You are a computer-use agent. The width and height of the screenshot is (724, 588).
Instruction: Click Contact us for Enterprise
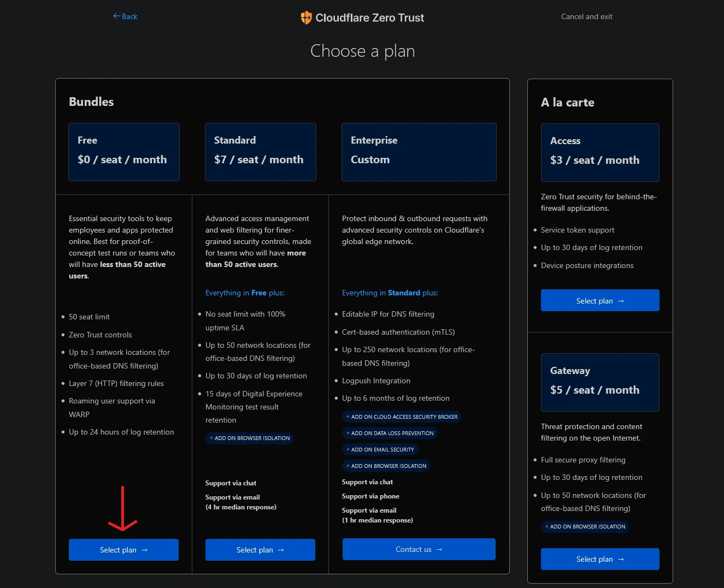pyautogui.click(x=419, y=549)
